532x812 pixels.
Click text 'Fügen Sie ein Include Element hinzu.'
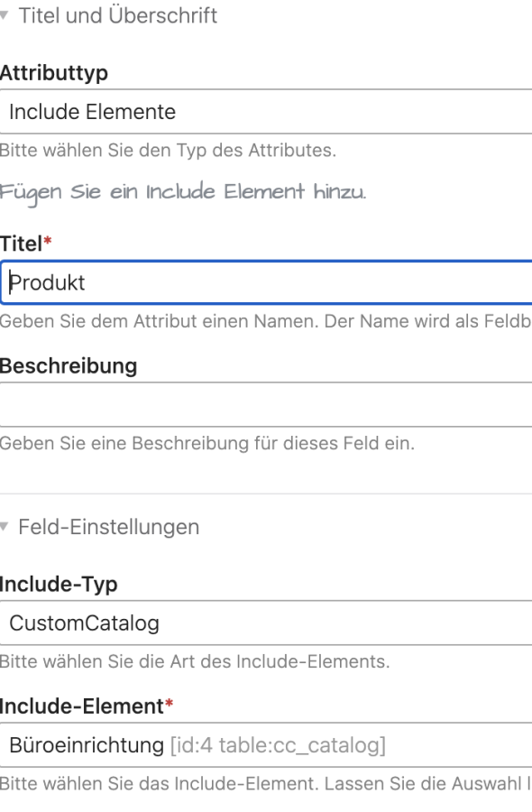tap(183, 193)
